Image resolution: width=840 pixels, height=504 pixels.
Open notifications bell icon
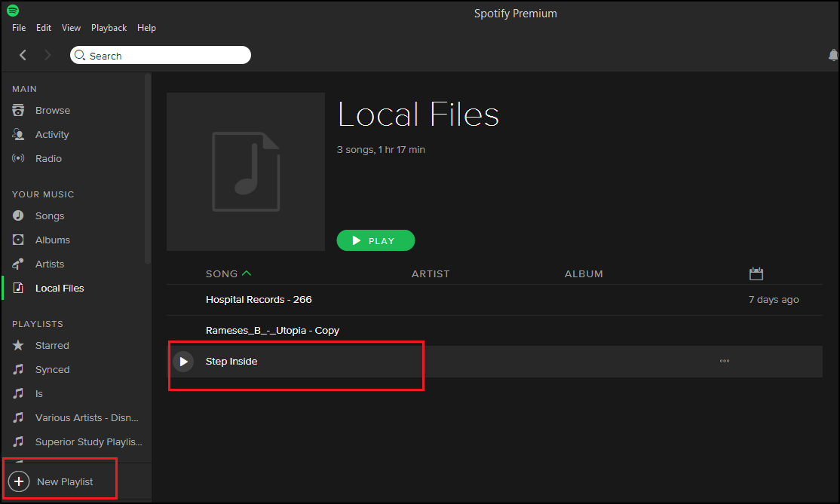tap(833, 54)
